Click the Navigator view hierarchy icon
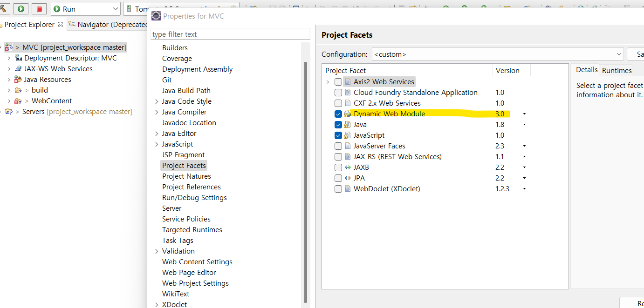Image resolution: width=644 pixels, height=308 pixels. pyautogui.click(x=72, y=24)
